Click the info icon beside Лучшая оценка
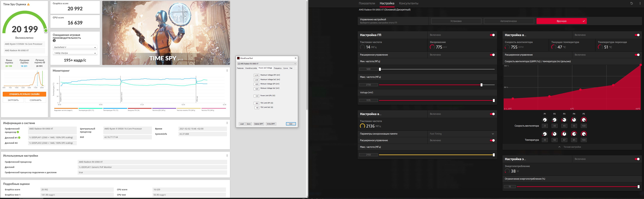This screenshot has width=644, height=199. (44, 63)
